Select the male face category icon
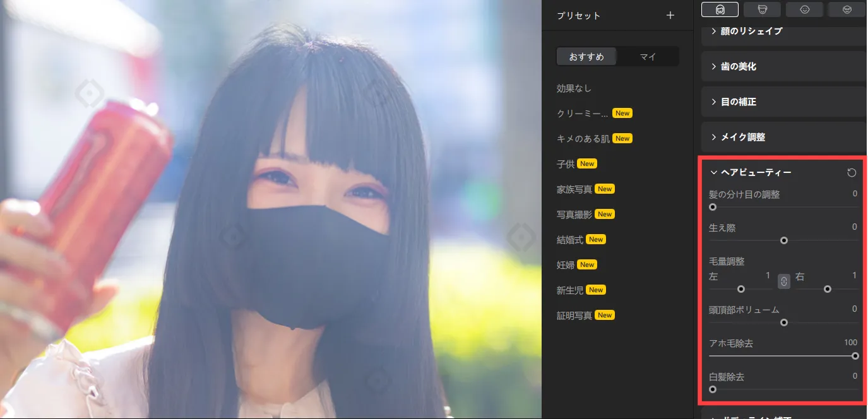This screenshot has height=419, width=868. tap(762, 9)
